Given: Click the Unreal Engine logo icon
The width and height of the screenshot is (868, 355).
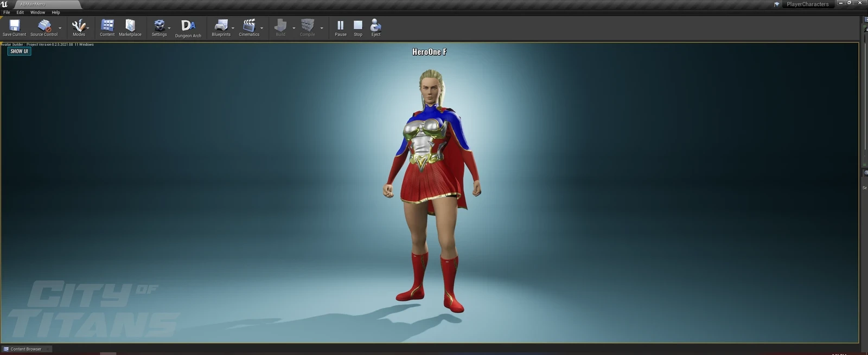Looking at the screenshot, I should 4,4.
